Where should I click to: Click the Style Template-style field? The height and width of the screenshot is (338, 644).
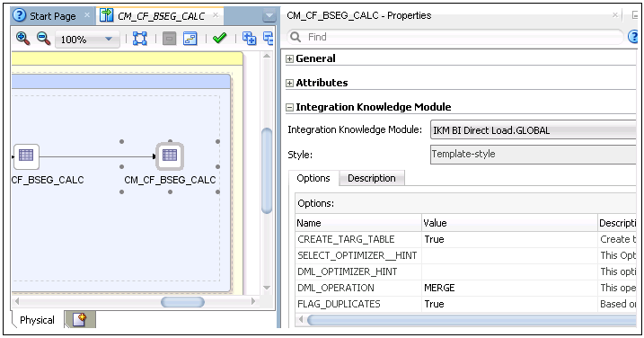tap(534, 155)
